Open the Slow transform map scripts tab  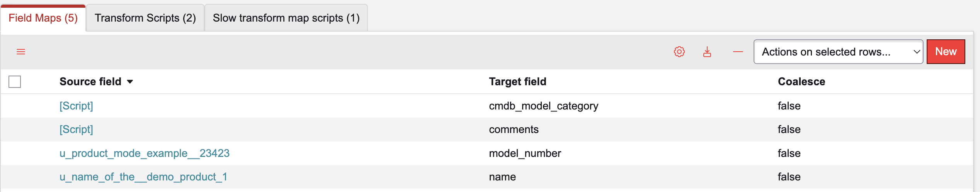point(286,18)
